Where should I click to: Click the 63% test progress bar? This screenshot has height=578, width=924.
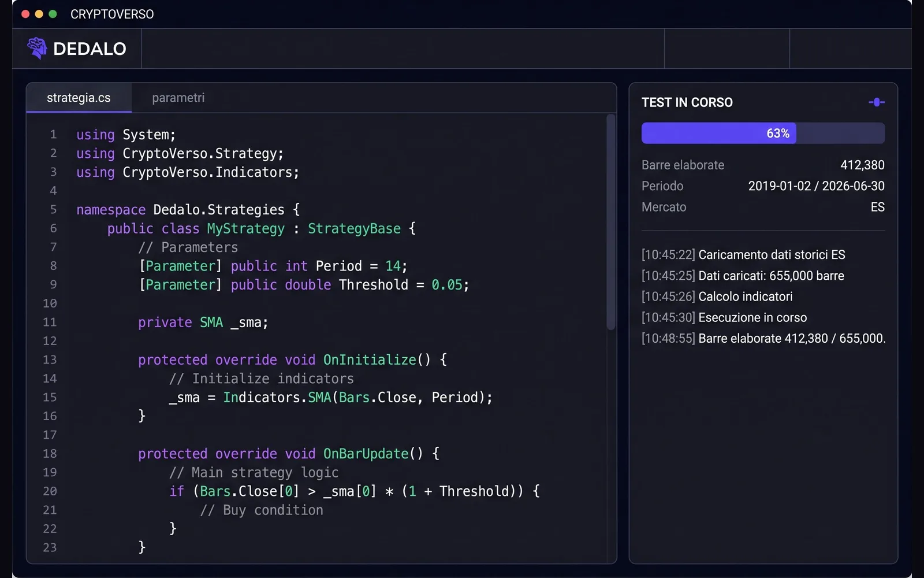tap(763, 133)
